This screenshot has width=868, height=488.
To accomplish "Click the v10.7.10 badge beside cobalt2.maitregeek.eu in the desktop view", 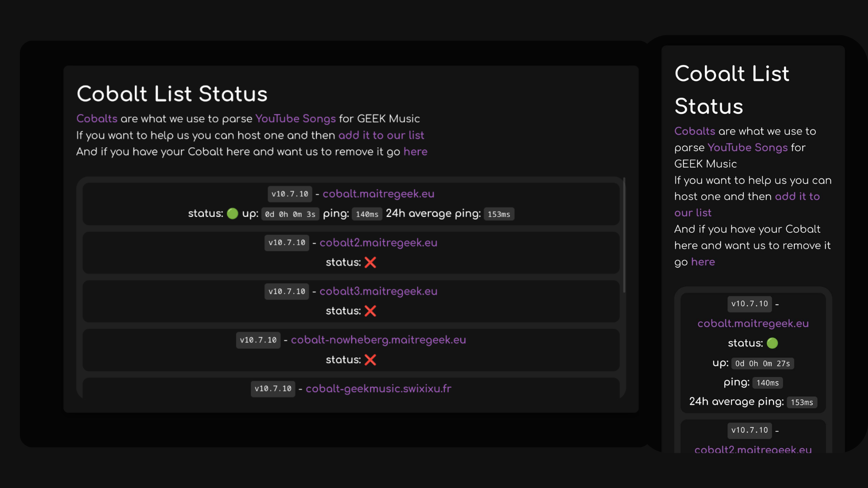I will pos(287,243).
